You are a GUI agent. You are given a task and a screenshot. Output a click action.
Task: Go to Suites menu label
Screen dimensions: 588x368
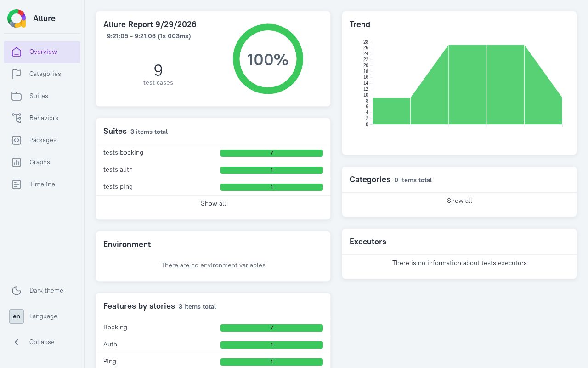coord(39,96)
